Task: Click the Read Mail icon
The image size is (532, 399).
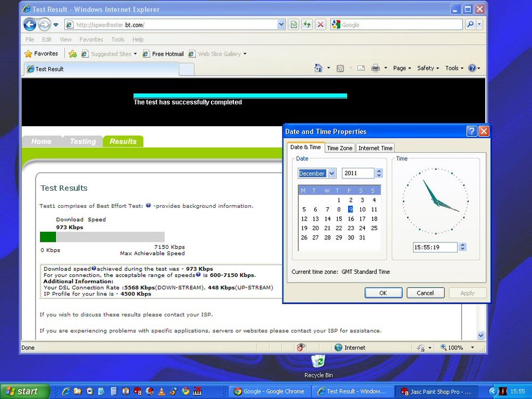Action: 361,68
